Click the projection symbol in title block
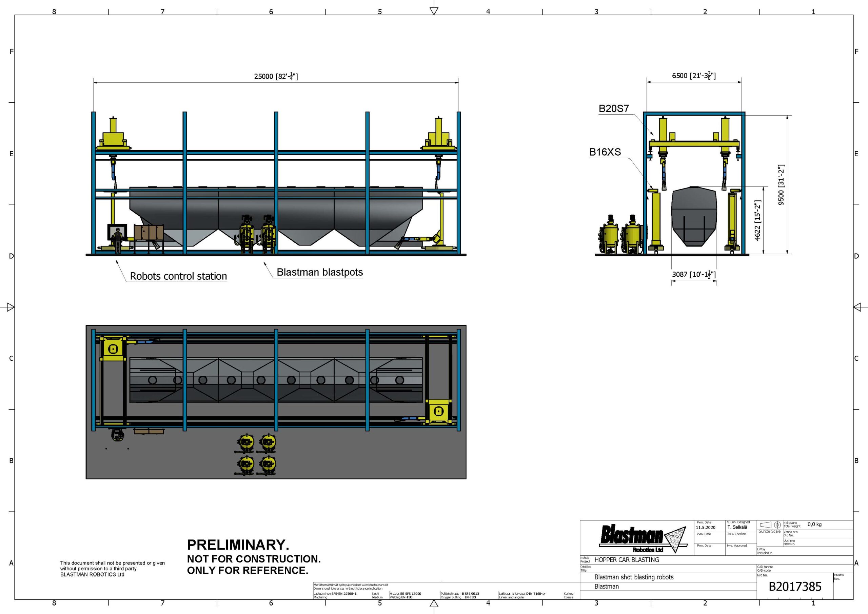Viewport: 868px width, 614px height. [x=770, y=525]
